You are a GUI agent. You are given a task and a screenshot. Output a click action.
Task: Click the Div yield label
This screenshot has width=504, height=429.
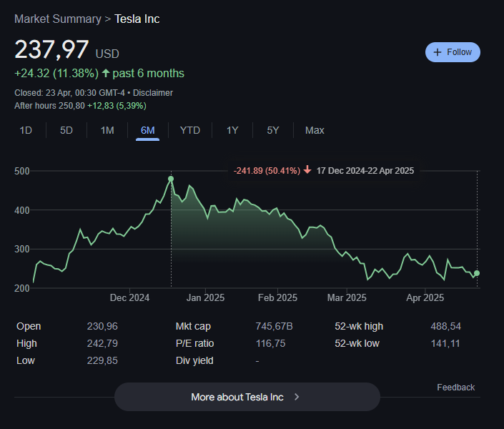click(x=194, y=360)
